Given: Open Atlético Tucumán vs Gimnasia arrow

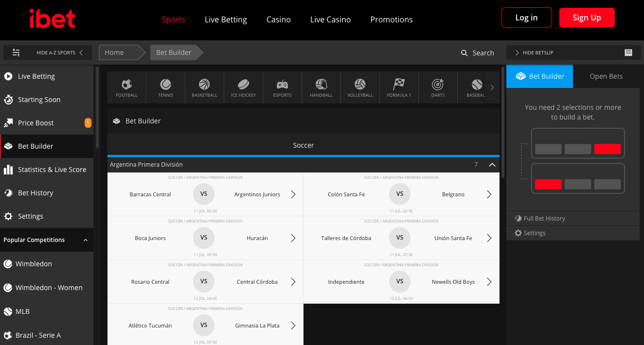Looking at the screenshot, I should point(293,326).
